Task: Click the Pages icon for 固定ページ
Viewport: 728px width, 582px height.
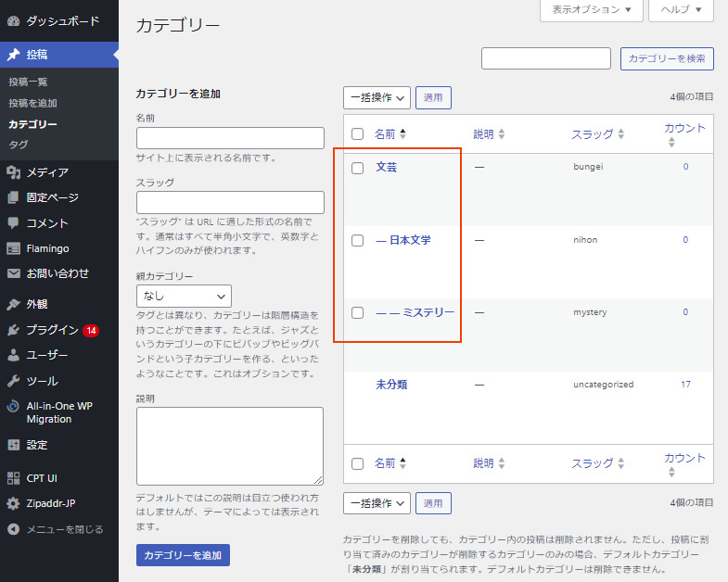Action: point(13,197)
